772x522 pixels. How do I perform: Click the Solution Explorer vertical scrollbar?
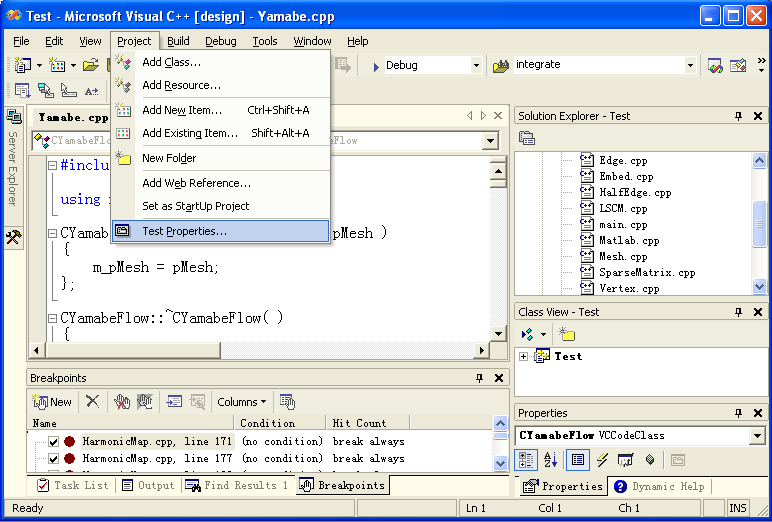tap(759, 220)
